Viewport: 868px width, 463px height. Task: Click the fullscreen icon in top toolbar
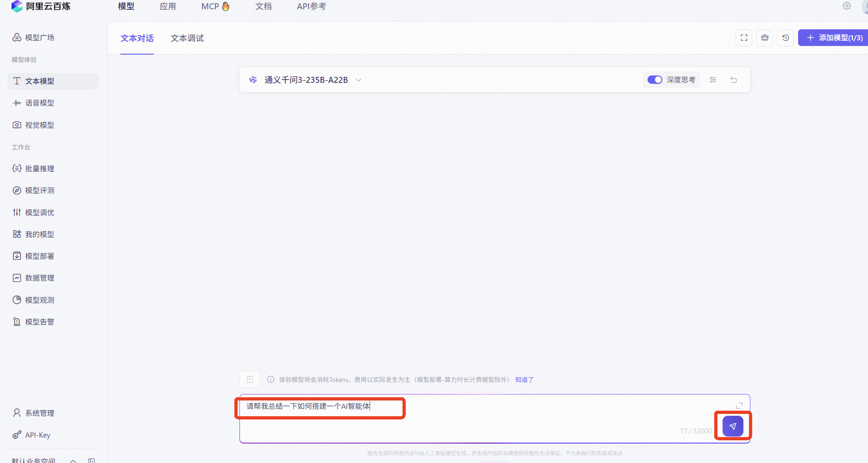click(x=744, y=38)
